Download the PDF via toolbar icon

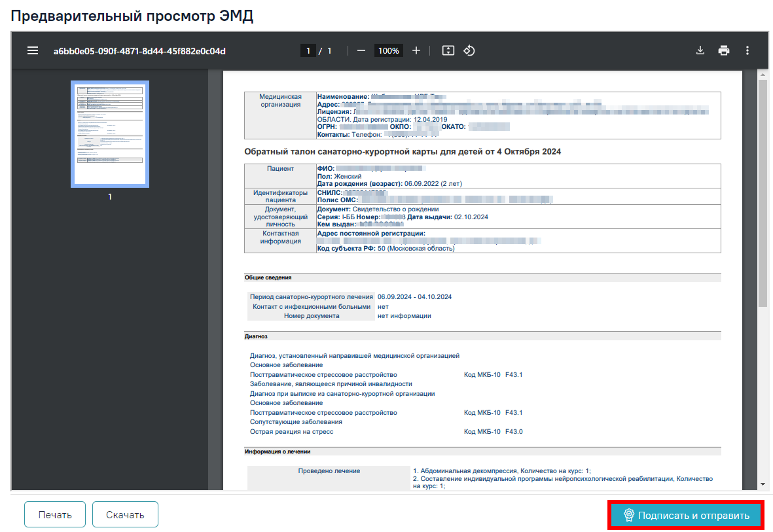(700, 51)
